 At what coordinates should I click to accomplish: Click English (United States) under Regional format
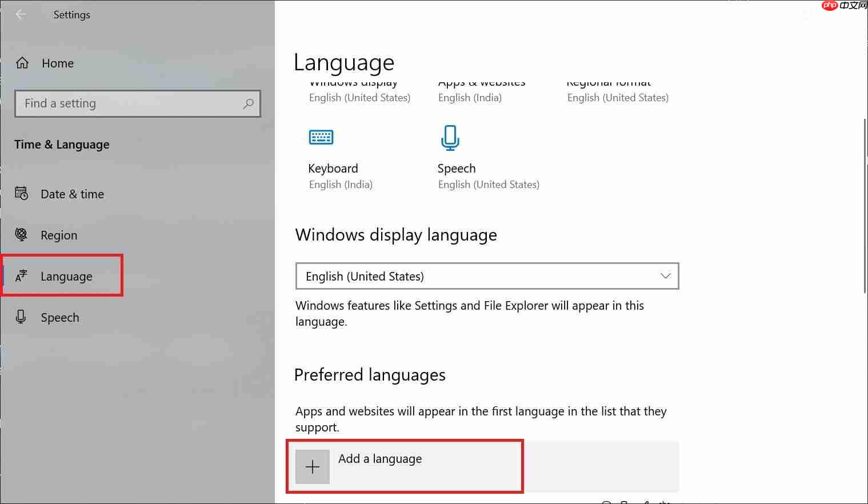(x=618, y=98)
